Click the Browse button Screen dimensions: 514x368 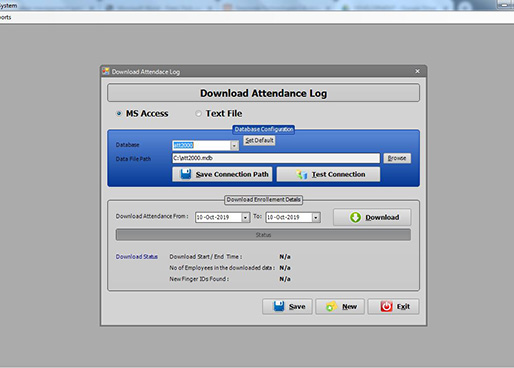[x=397, y=158]
